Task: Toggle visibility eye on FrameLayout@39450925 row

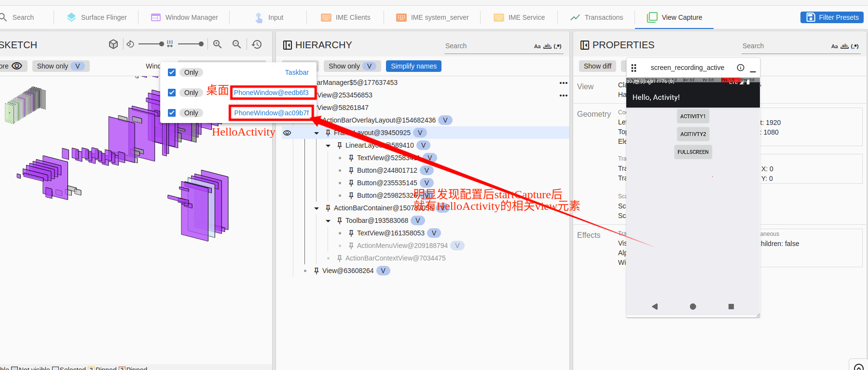Action: point(287,133)
